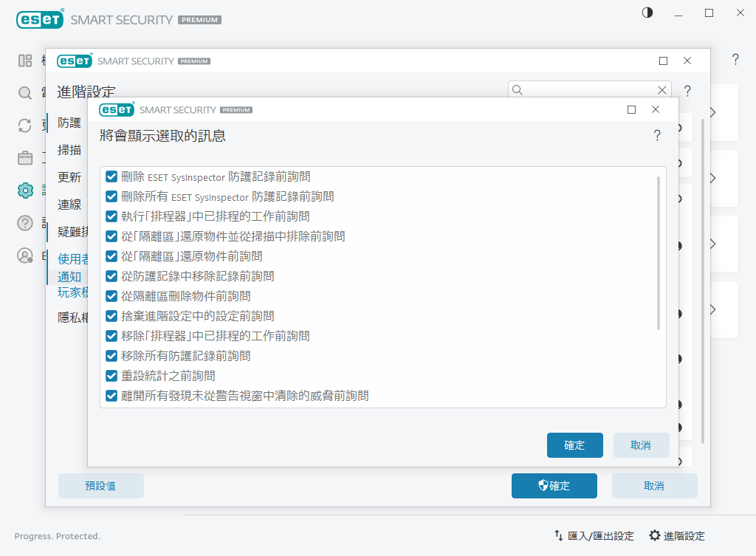Open 進階設定 link at bottom
The width and height of the screenshot is (756, 556).
point(684,536)
